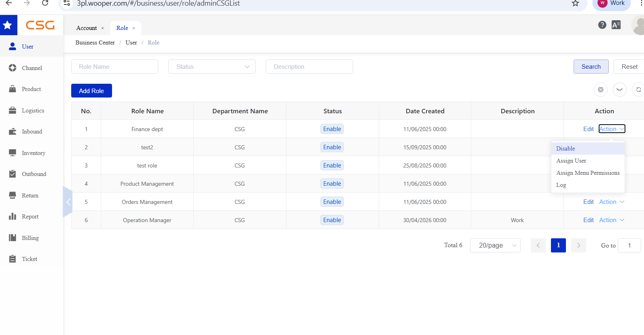The height and width of the screenshot is (335, 644).
Task: Open the 20/page size dropdown
Action: point(495,246)
